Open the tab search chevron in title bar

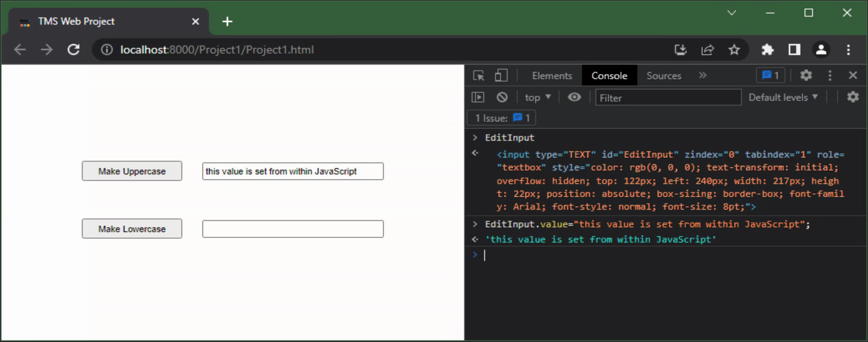click(732, 13)
